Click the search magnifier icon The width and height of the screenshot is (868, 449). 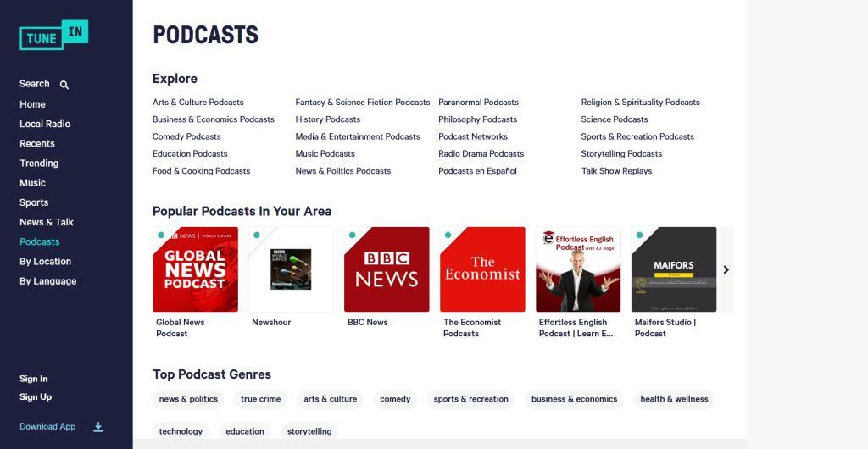click(x=64, y=85)
